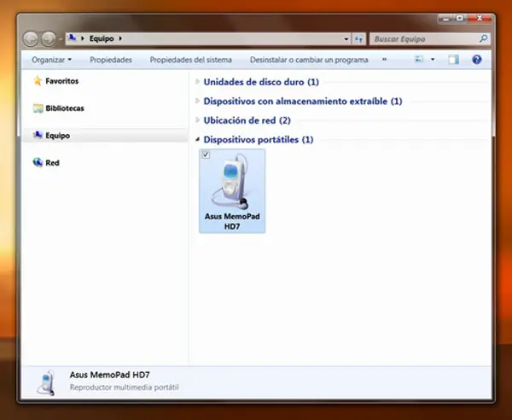512x420 pixels.
Task: Click the Equipo computer icon in sidebar
Action: [38, 135]
